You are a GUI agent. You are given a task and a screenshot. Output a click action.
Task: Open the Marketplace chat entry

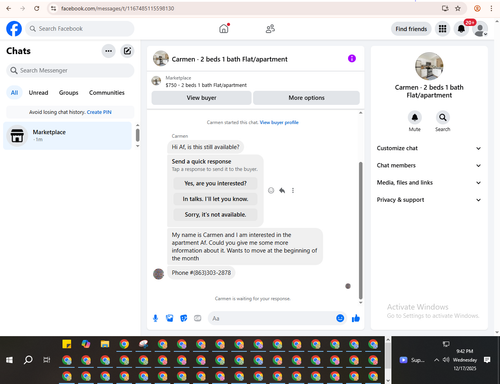coord(67,136)
